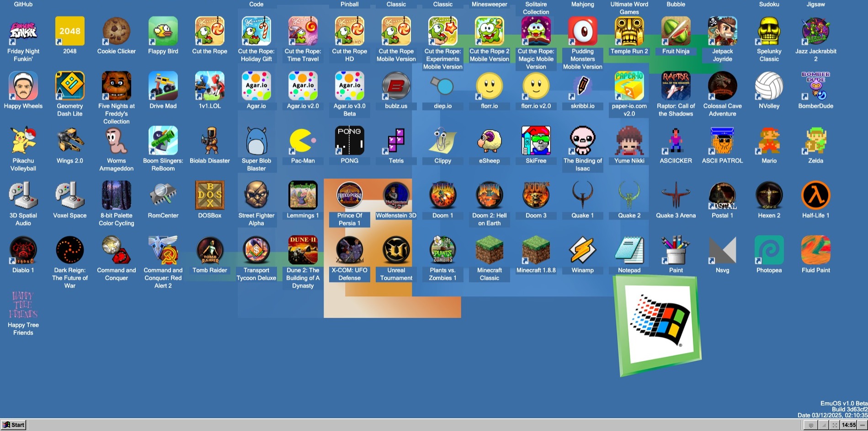Open the diep.io icon
This screenshot has width=868, height=431.
tap(443, 86)
